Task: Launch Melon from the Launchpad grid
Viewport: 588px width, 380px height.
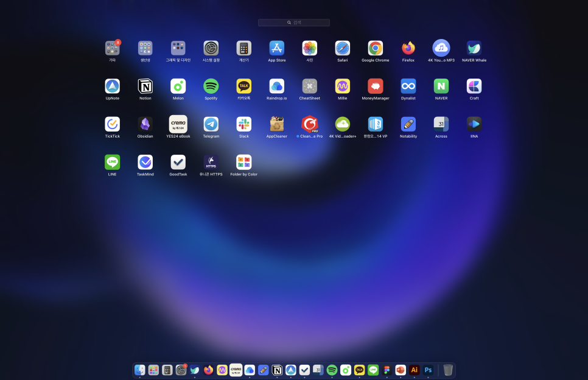Action: tap(178, 86)
